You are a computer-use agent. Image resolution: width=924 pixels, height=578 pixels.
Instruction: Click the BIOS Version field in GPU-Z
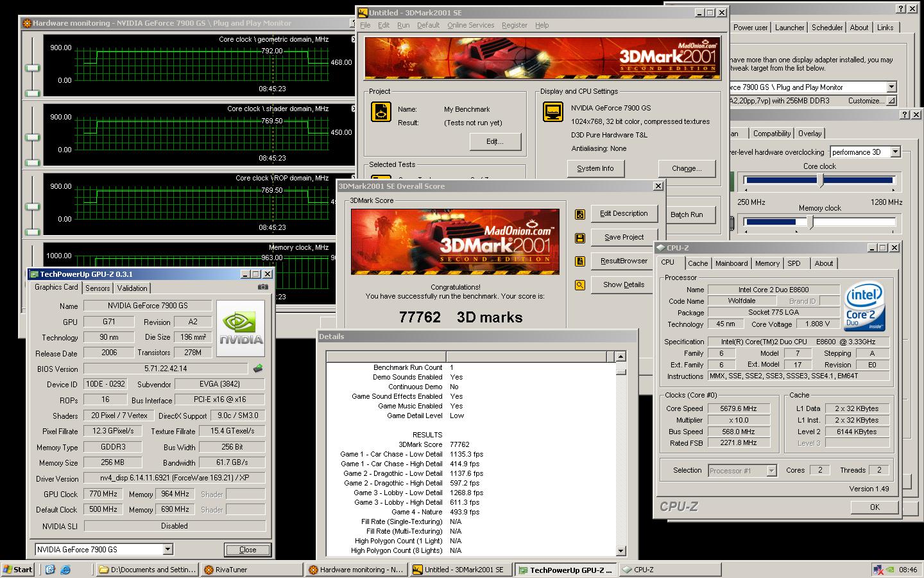tap(166, 369)
